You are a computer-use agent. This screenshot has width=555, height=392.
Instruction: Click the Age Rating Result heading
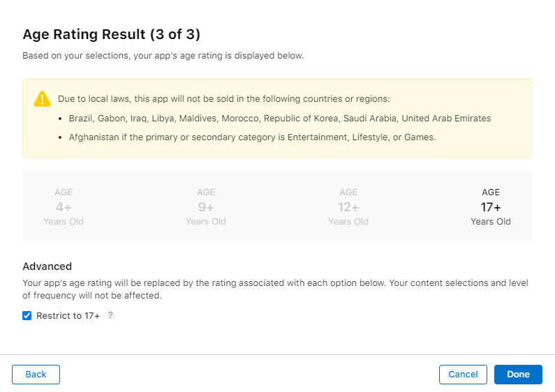click(112, 34)
